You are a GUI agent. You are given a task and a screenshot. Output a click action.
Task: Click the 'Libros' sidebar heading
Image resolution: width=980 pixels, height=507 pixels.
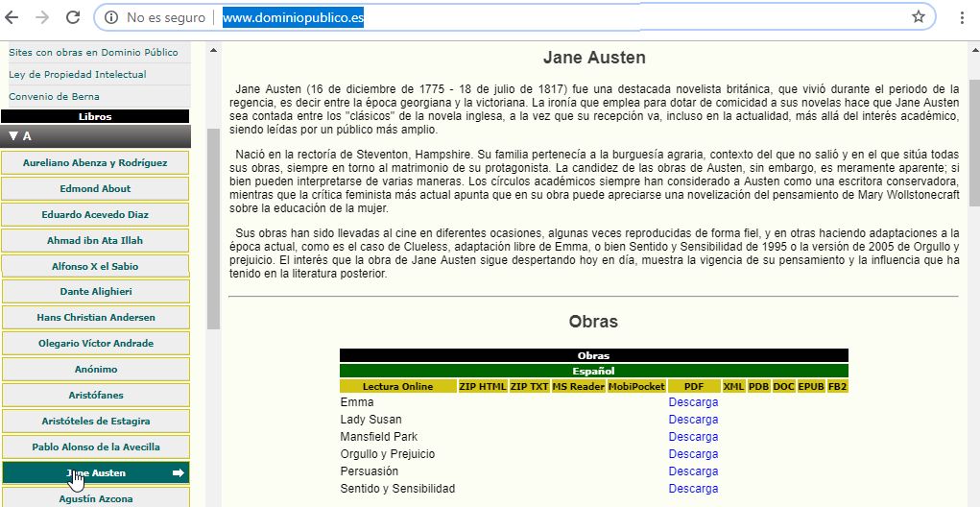[95, 116]
